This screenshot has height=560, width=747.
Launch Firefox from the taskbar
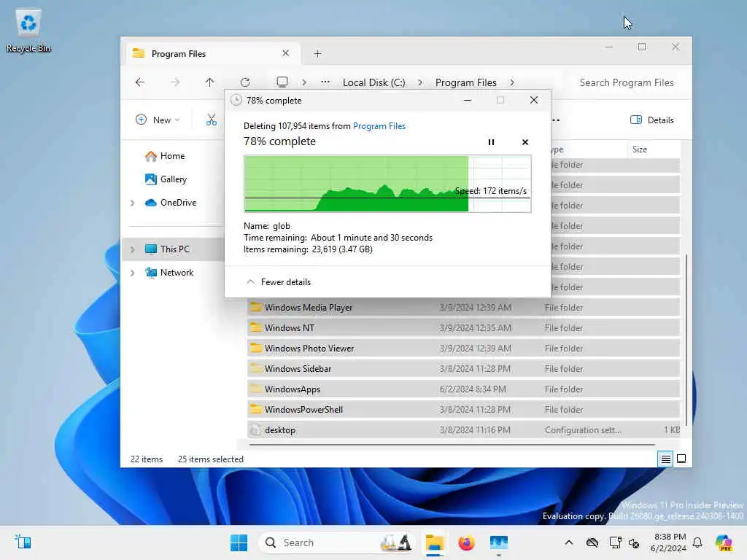point(466,542)
